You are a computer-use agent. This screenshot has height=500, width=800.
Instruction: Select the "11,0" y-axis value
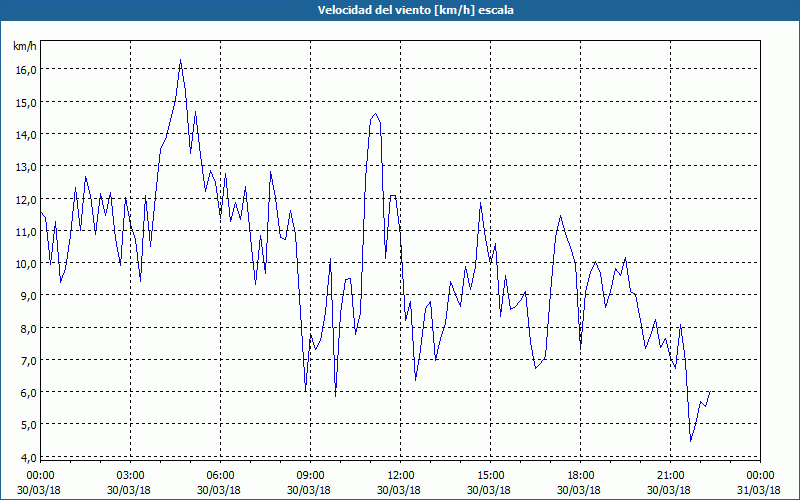pyautogui.click(x=26, y=232)
